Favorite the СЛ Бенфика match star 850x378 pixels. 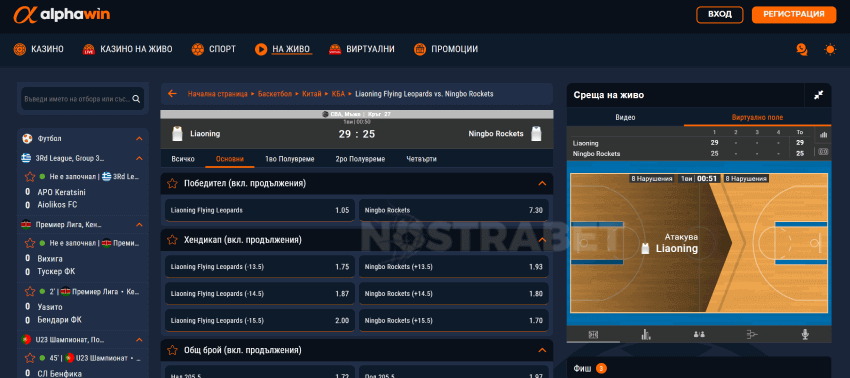click(30, 358)
